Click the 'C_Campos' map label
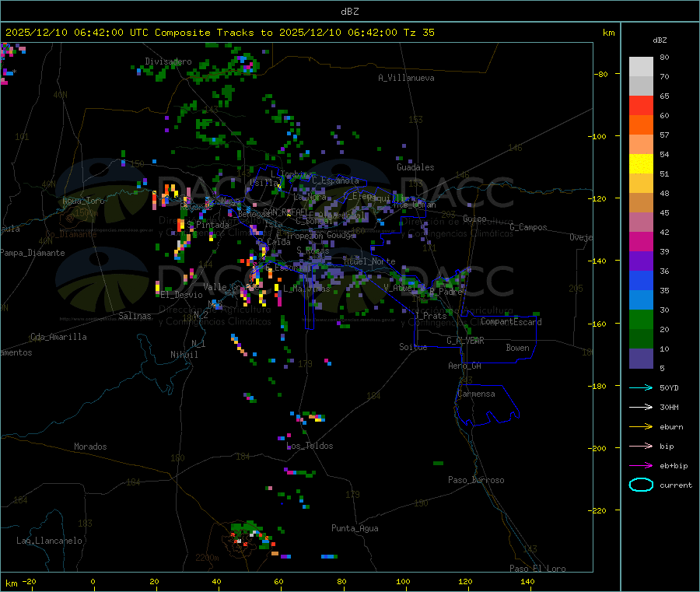Screen dimensions: 700x592 coord(528,227)
